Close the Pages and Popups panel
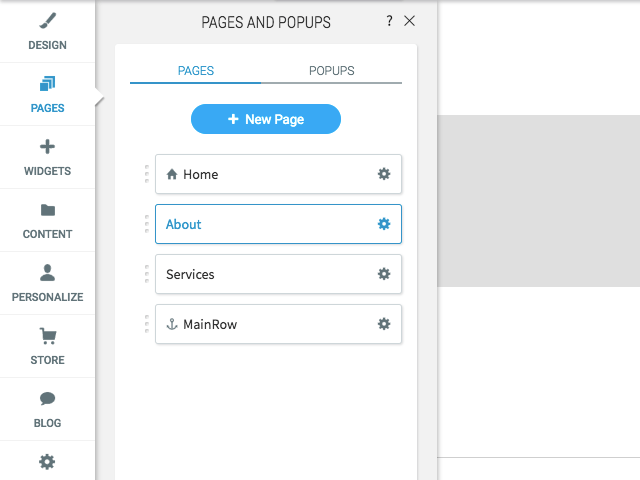 point(409,21)
